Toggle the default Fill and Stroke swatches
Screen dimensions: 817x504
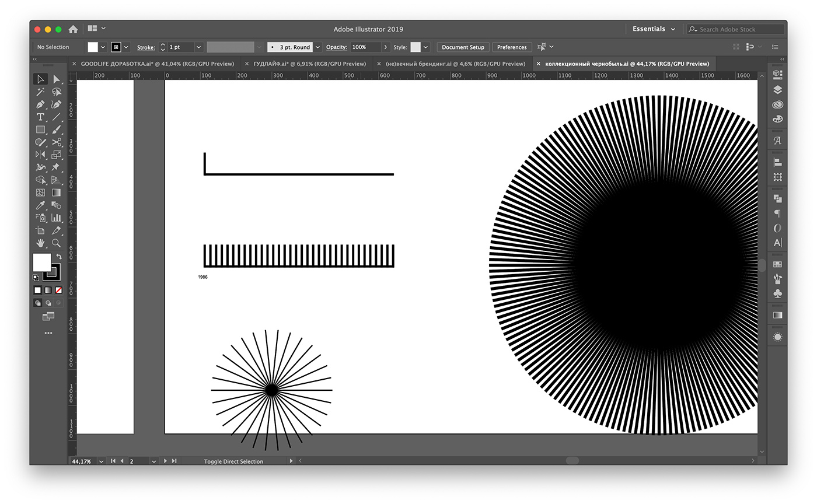[36, 278]
